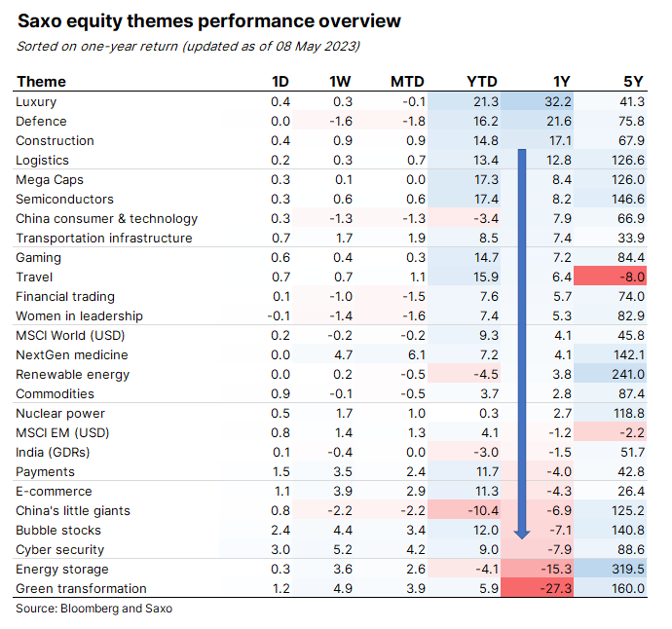The width and height of the screenshot is (672, 629).
Task: Click the Nuclear power row label
Action: 60,414
